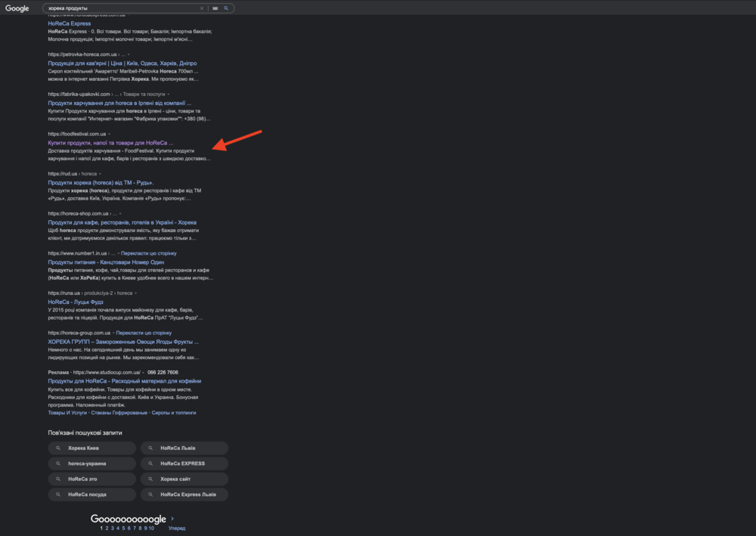Expand arrow beside studiocup.com.ua ad URL
The image size is (756, 536).
click(143, 373)
